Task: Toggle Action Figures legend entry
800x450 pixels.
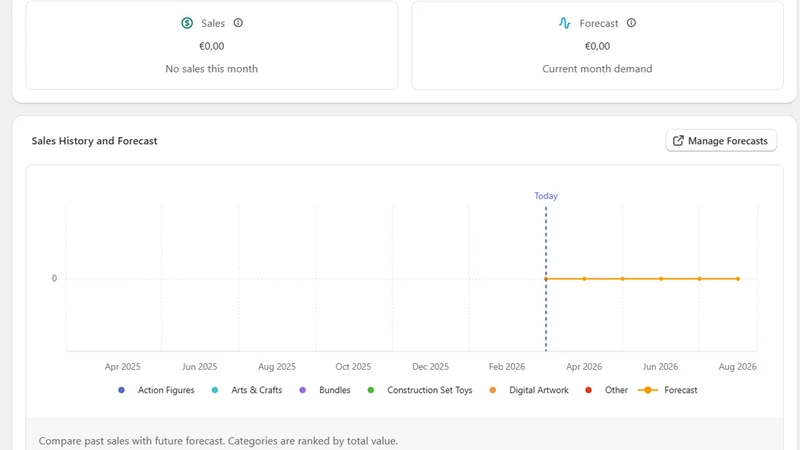Action: [156, 390]
